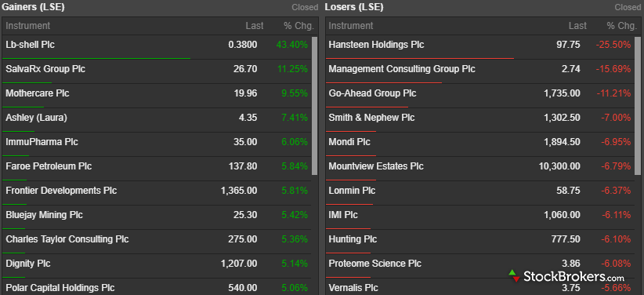Click last price 1,207.00 for Dignity Plc
Screen dimensions: 644x295
click(239, 263)
